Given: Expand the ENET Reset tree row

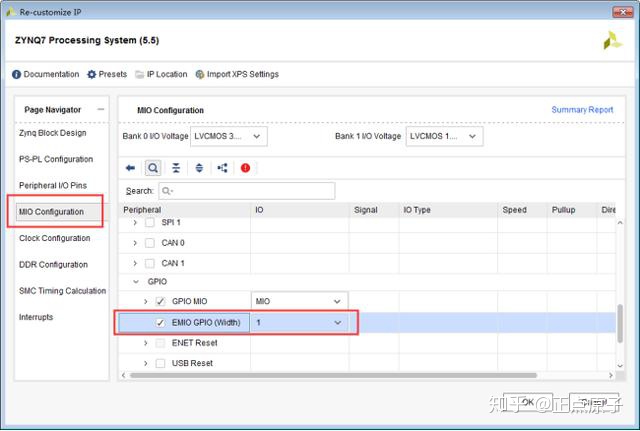Looking at the screenshot, I should pos(146,343).
